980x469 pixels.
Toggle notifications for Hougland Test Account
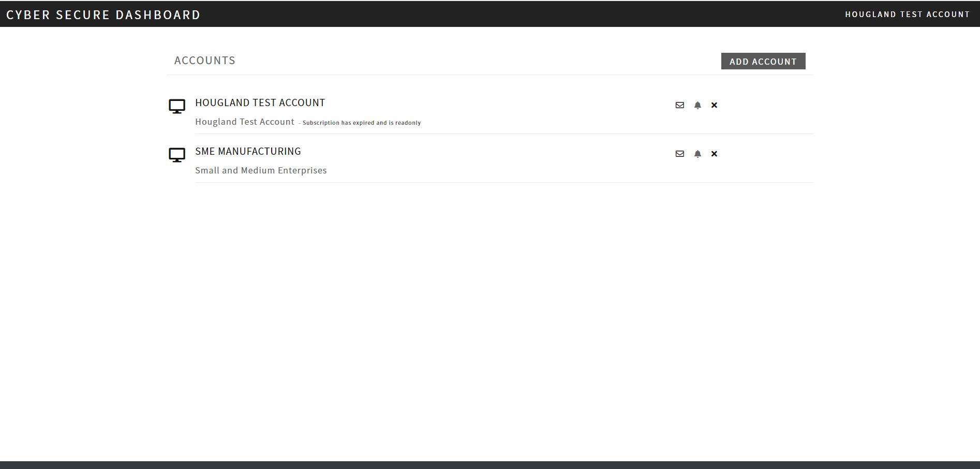point(697,105)
